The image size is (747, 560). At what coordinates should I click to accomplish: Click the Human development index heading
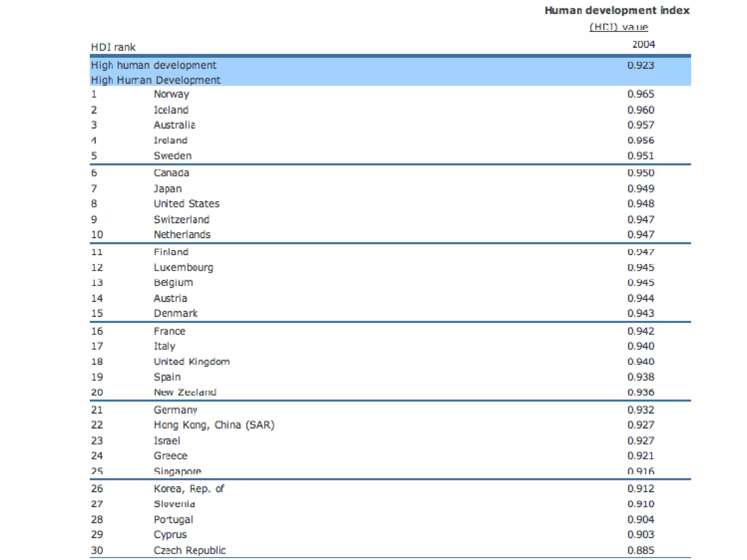617,11
